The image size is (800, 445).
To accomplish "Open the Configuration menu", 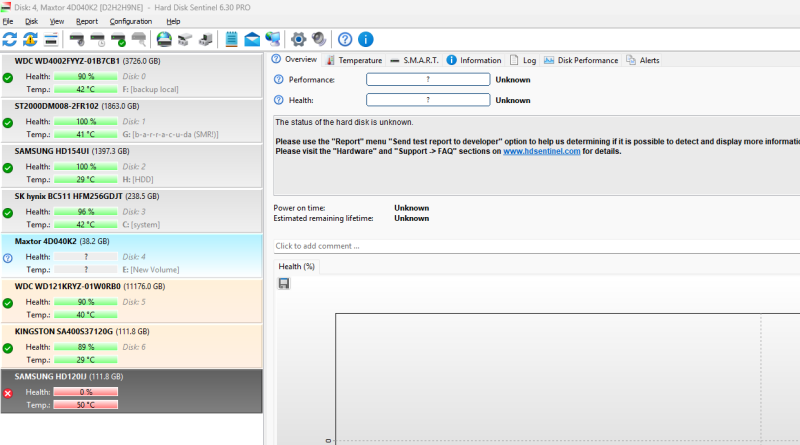I will pyautogui.click(x=131, y=21).
